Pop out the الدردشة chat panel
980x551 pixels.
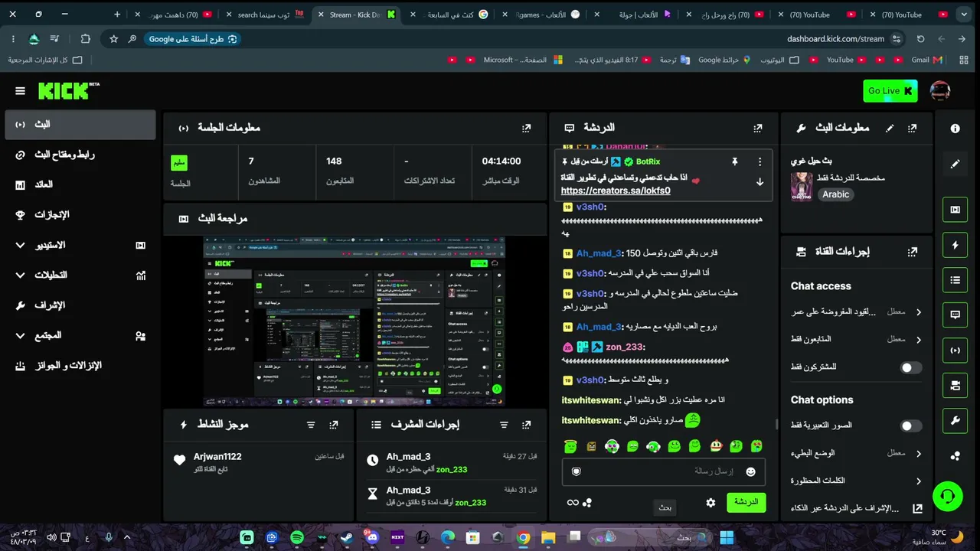click(758, 128)
